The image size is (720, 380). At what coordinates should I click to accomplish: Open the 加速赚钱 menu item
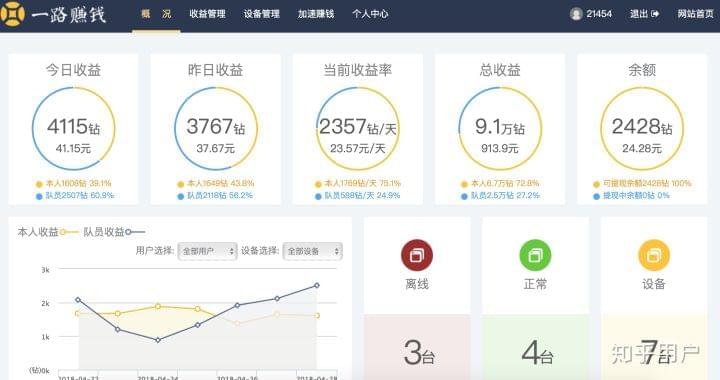(316, 14)
